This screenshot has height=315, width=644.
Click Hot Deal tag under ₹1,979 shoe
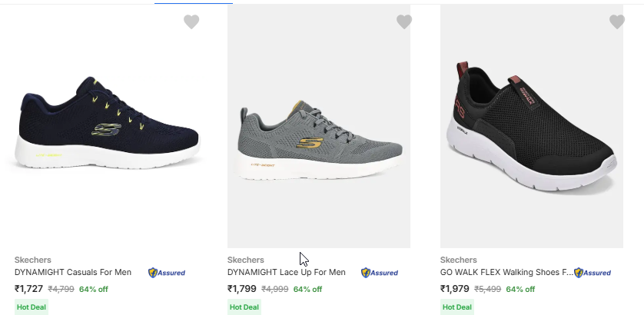click(457, 307)
